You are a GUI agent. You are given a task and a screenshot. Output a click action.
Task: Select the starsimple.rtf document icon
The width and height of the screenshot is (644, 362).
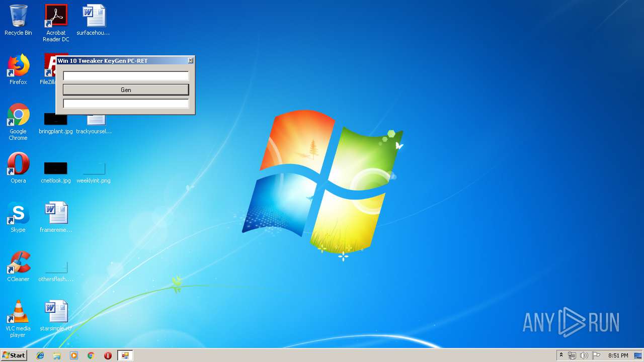click(x=56, y=316)
